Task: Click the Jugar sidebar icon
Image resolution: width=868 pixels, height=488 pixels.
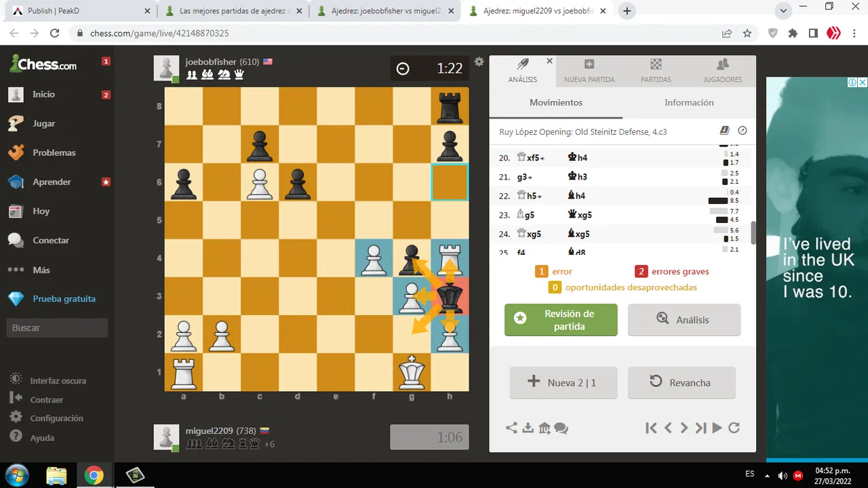Action: pyautogui.click(x=16, y=123)
